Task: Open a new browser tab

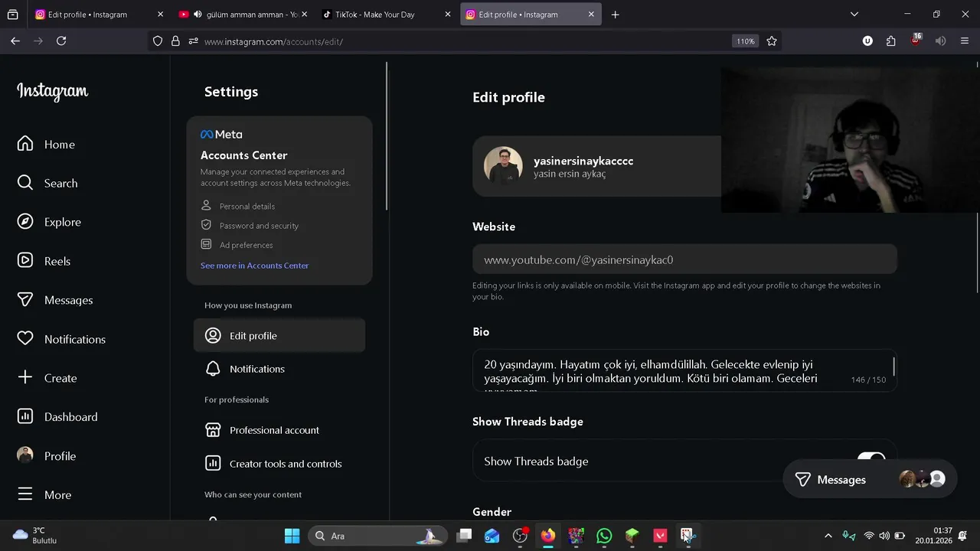Action: click(615, 15)
